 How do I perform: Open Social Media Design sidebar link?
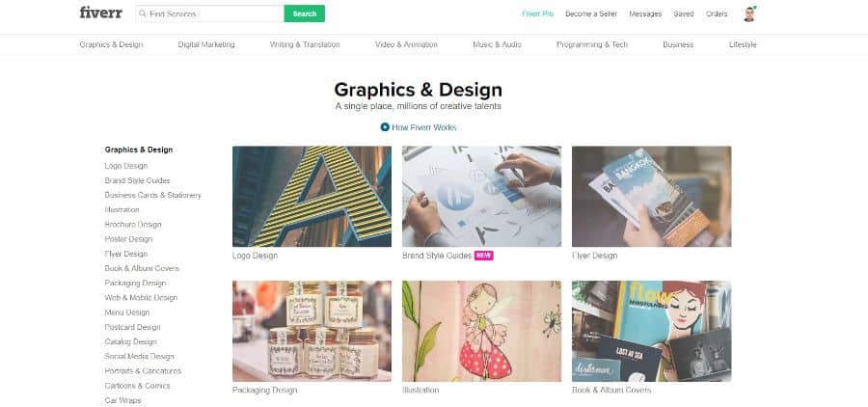(x=140, y=356)
